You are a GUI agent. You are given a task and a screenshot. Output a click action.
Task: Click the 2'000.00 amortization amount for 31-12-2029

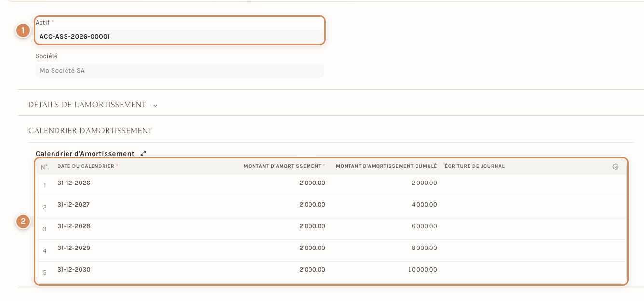(x=312, y=248)
